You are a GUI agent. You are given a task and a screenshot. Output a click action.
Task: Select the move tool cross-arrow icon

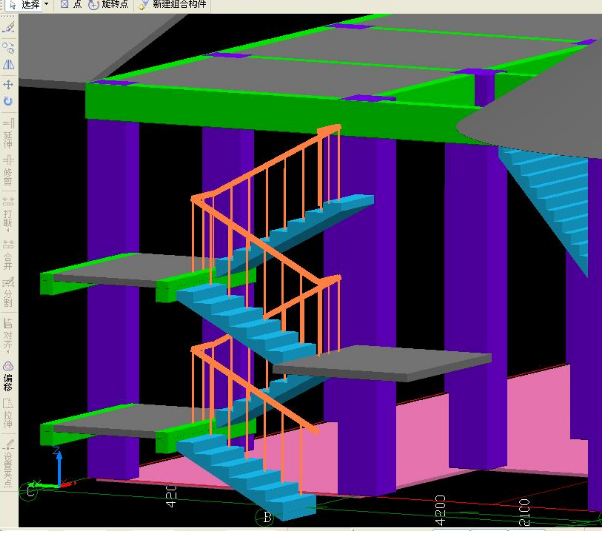click(8, 84)
